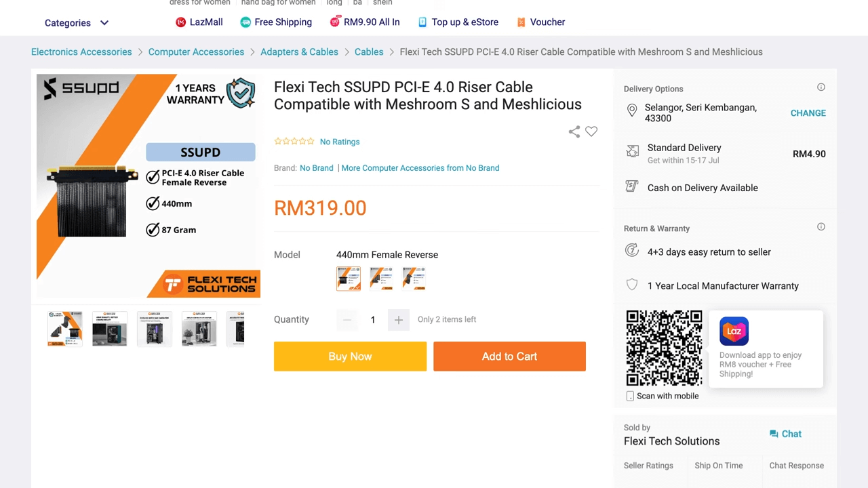
Task: Click the Add to Cart button
Action: point(509,357)
